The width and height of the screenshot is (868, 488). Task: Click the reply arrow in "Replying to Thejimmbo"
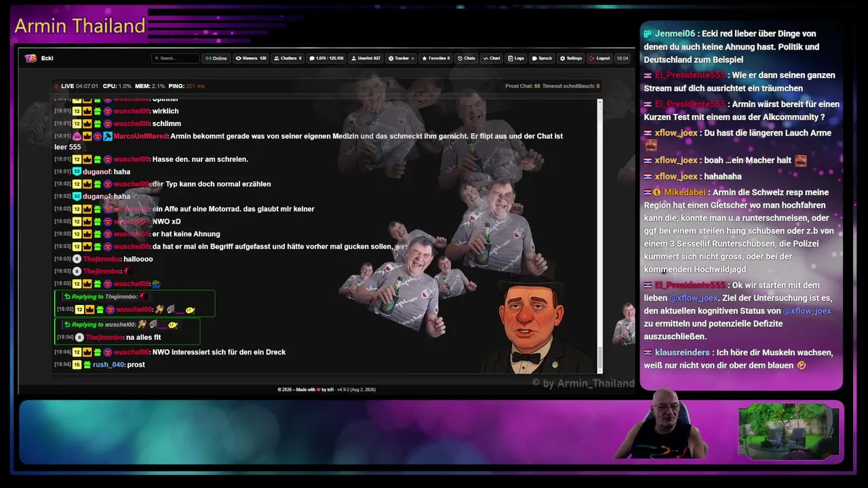tap(67, 297)
